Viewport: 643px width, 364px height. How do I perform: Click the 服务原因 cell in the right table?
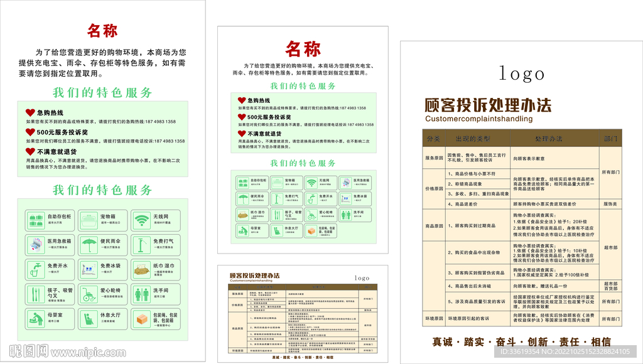(x=434, y=158)
